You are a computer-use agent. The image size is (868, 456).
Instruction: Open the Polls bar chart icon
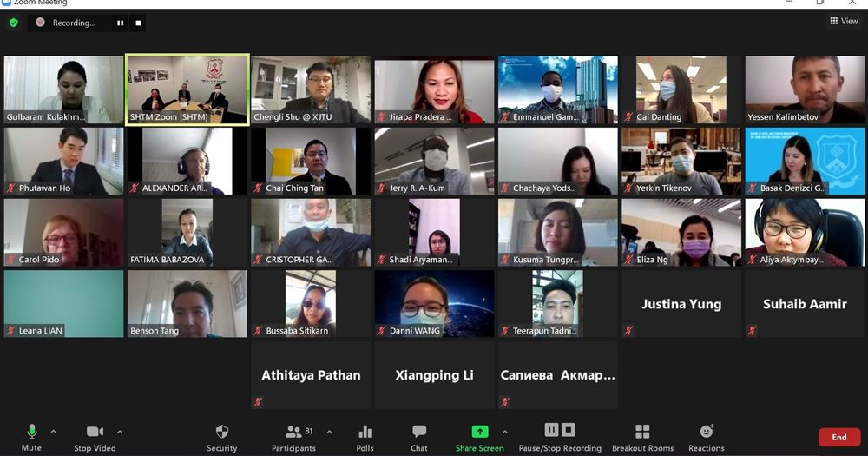pos(365,432)
